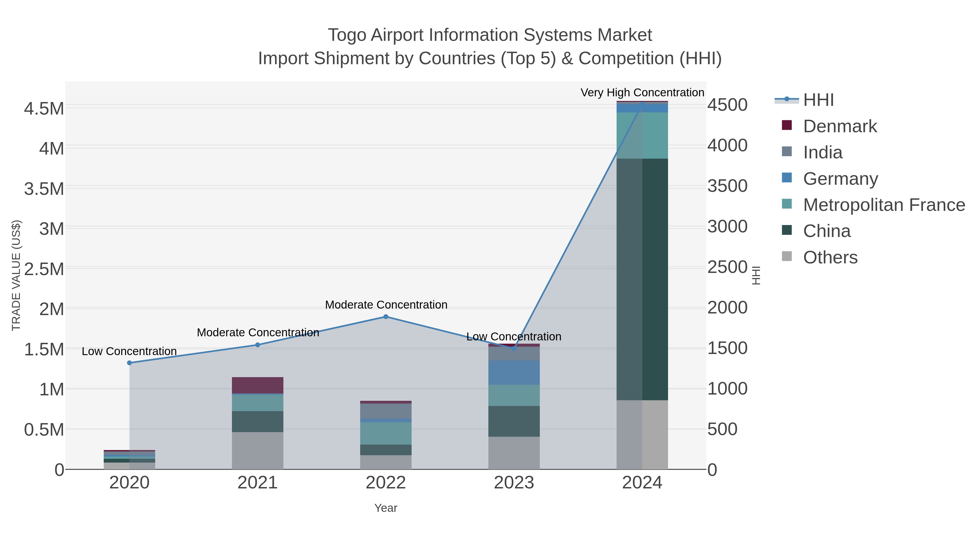Click the 2022 HHI data point
The image size is (980, 551).
pyautogui.click(x=386, y=317)
